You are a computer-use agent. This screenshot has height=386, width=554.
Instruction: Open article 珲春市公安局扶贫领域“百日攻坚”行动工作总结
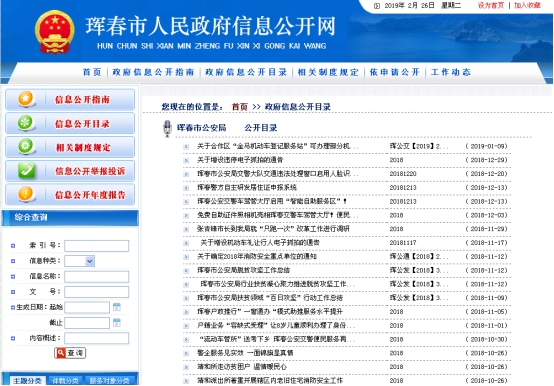click(270, 298)
